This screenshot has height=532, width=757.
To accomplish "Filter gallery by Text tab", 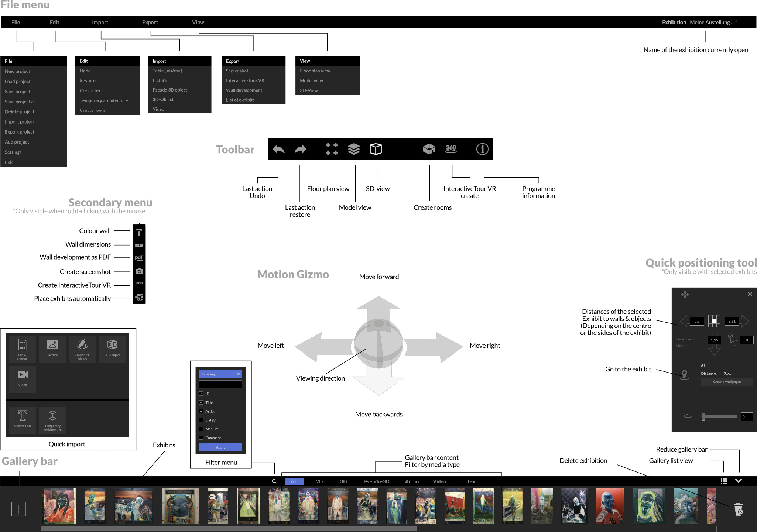I will 472,481.
